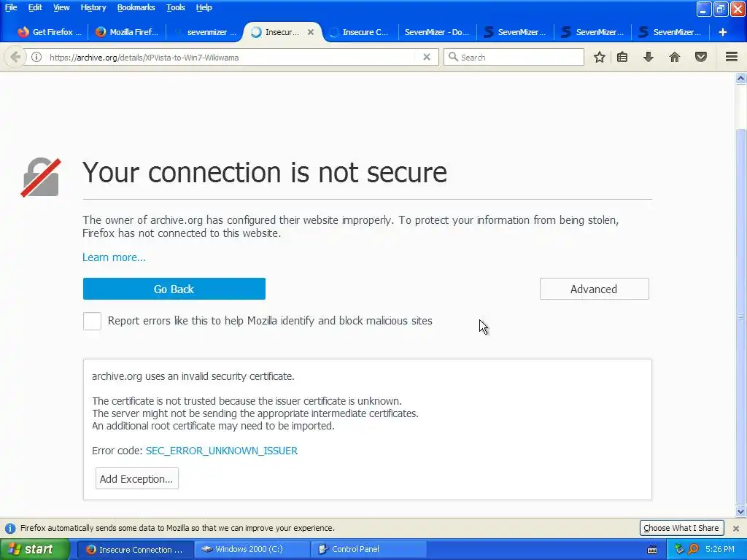This screenshot has height=560, width=747.
Task: Open a new tab with plus button
Action: click(723, 32)
